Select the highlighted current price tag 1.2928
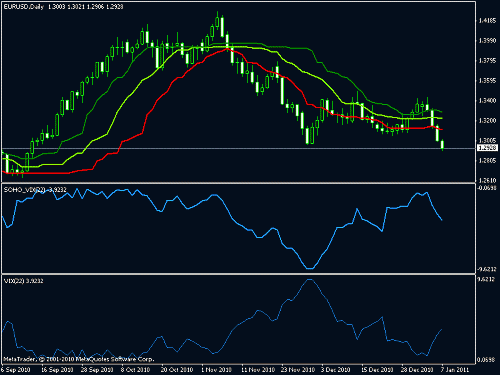500x375 pixels. pos(487,148)
